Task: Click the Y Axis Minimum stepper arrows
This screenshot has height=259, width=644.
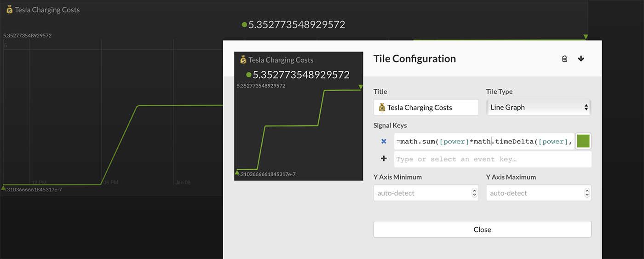Action: tap(474, 193)
